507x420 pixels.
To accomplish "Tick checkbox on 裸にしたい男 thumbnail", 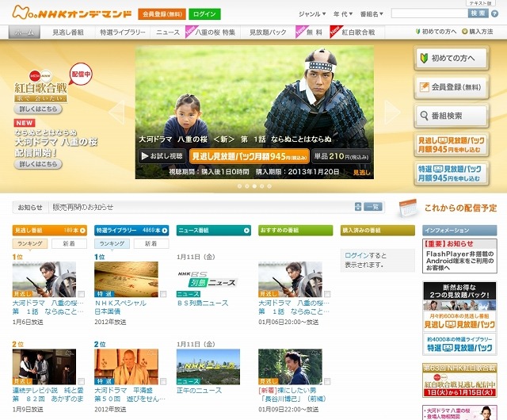I will click(327, 381).
